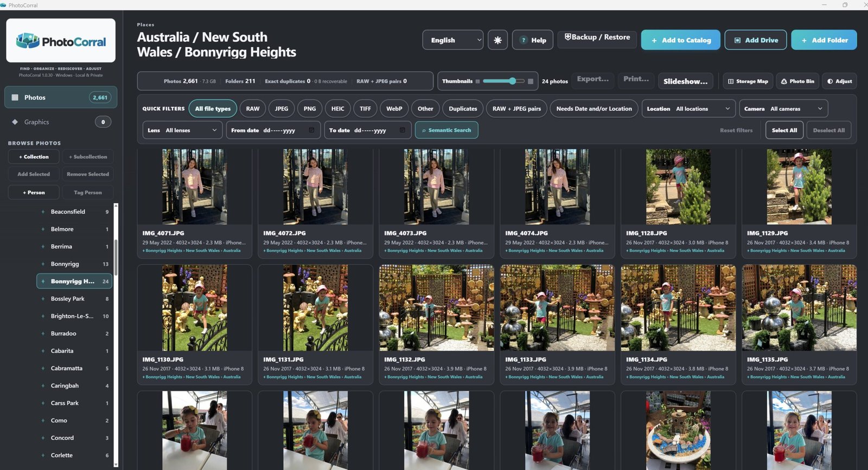Open the Lens All lenses dropdown
868x470 pixels.
(183, 130)
